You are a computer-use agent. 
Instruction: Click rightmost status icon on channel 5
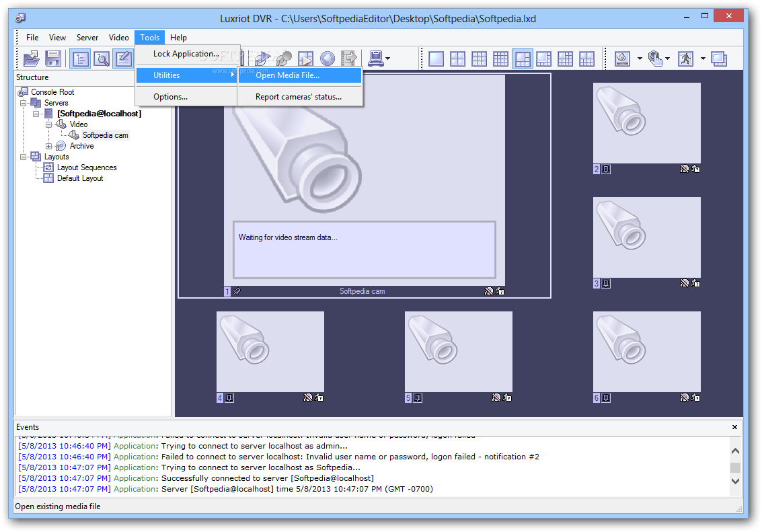coord(507,397)
